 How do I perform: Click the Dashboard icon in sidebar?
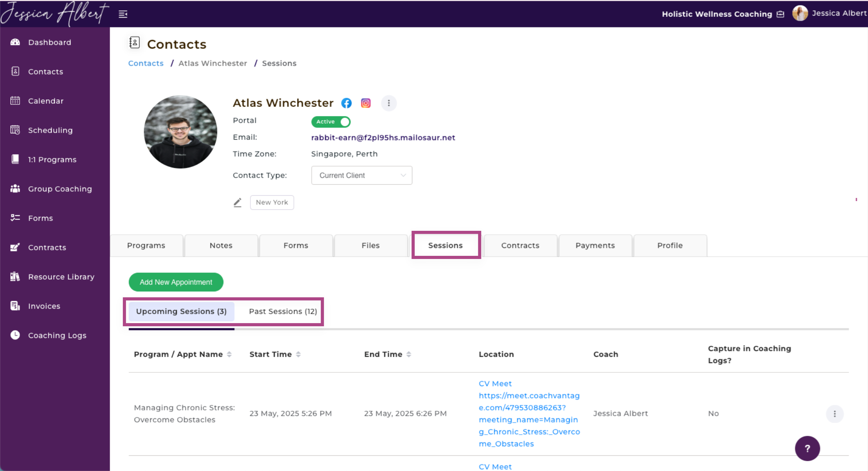(15, 42)
